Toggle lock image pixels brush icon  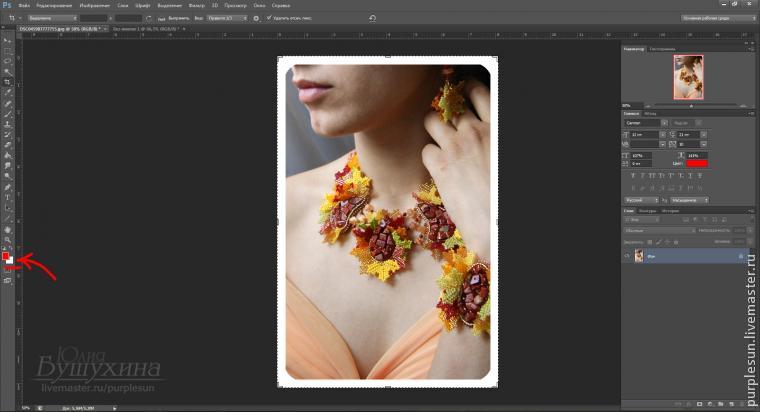point(659,242)
